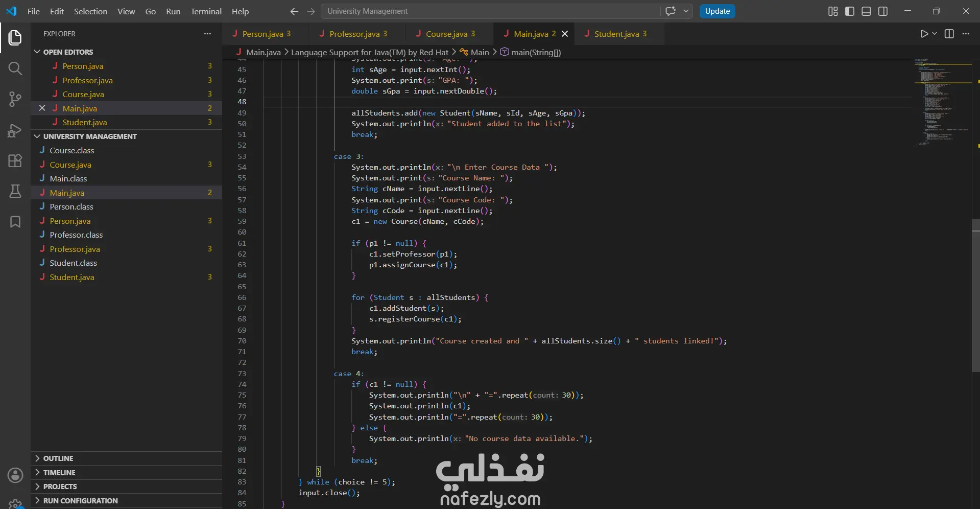Image resolution: width=980 pixels, height=509 pixels.
Task: Switch to the Person.java tab
Action: click(x=266, y=34)
